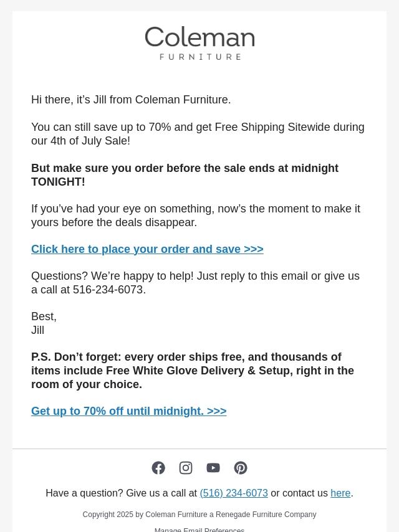This screenshot has width=399, height=532.
Task: Click the Free Shipping Sitewide paragraph
Action: 198,134
